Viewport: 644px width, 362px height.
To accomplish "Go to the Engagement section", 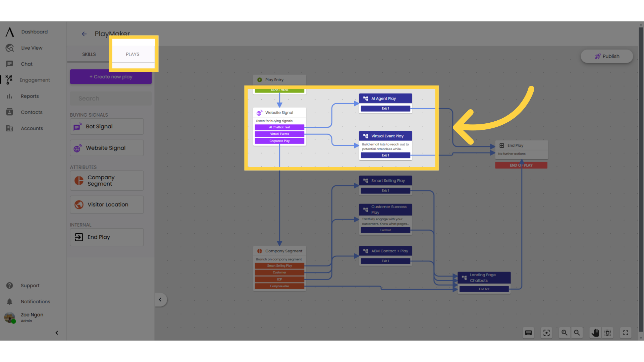I will coord(35,80).
